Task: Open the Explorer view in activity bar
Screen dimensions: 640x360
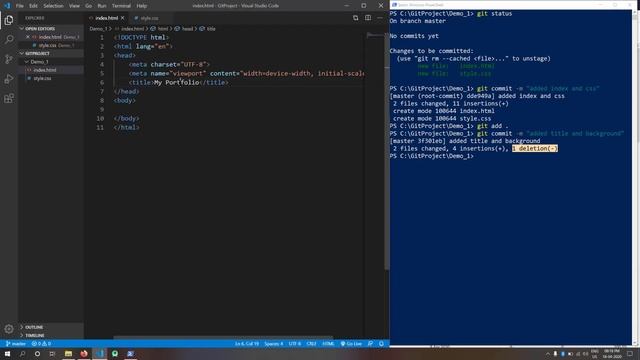Action: tap(9, 20)
